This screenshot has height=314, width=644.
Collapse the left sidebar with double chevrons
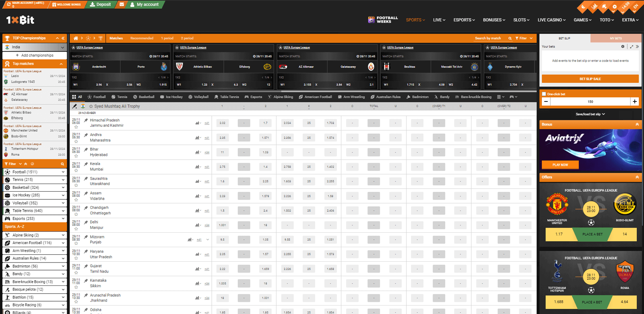coord(63,38)
